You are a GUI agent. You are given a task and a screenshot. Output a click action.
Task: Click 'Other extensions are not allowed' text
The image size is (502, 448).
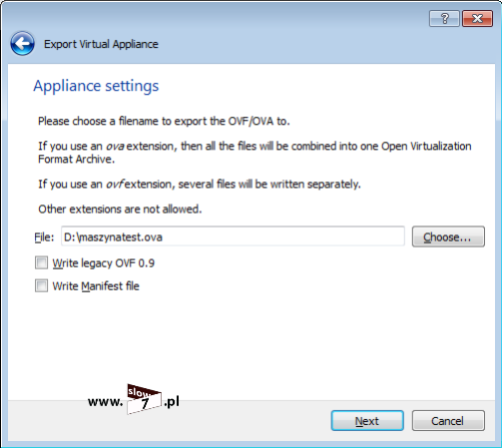(120, 210)
